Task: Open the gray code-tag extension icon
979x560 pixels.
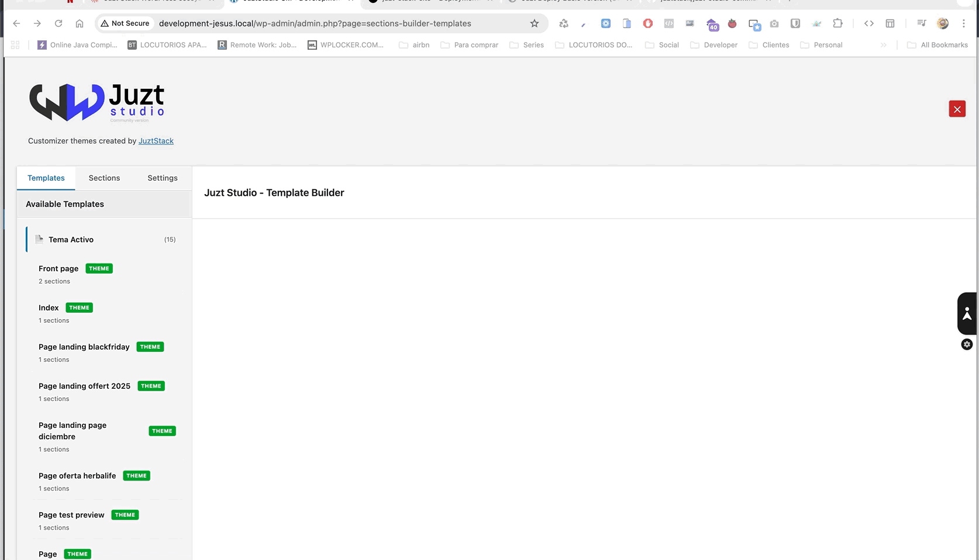Action: pyautogui.click(x=669, y=23)
